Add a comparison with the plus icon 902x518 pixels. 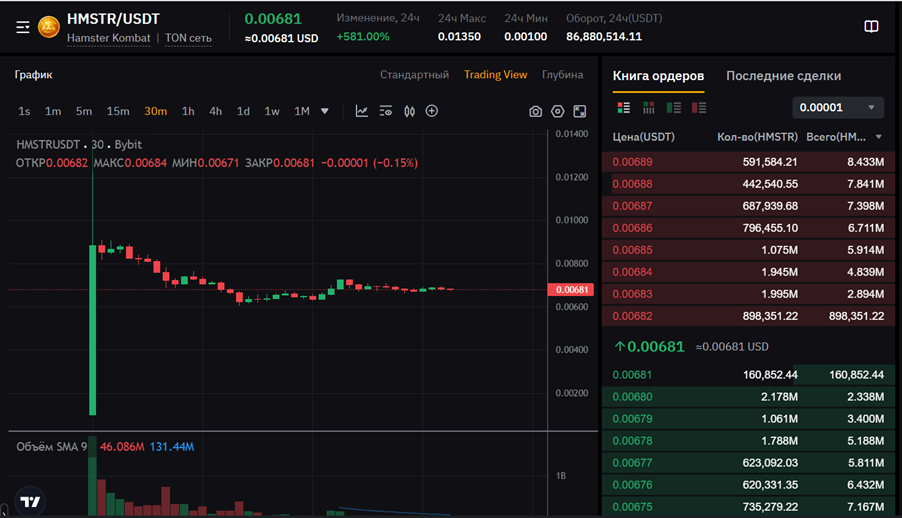(x=431, y=111)
